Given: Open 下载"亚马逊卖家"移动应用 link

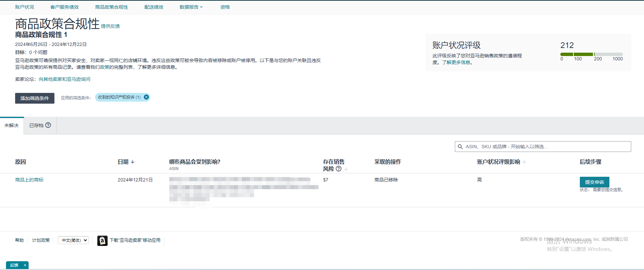Looking at the screenshot, I should coord(135,240).
